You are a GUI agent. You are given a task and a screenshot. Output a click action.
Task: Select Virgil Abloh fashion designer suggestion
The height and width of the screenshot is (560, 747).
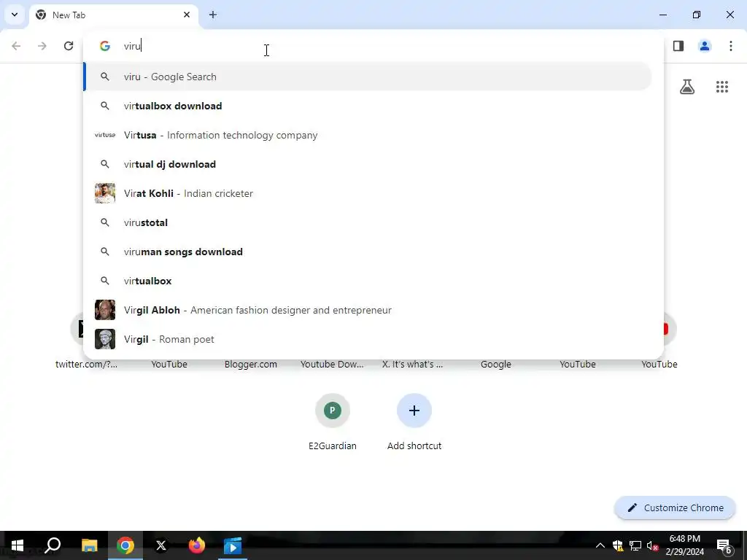point(368,310)
